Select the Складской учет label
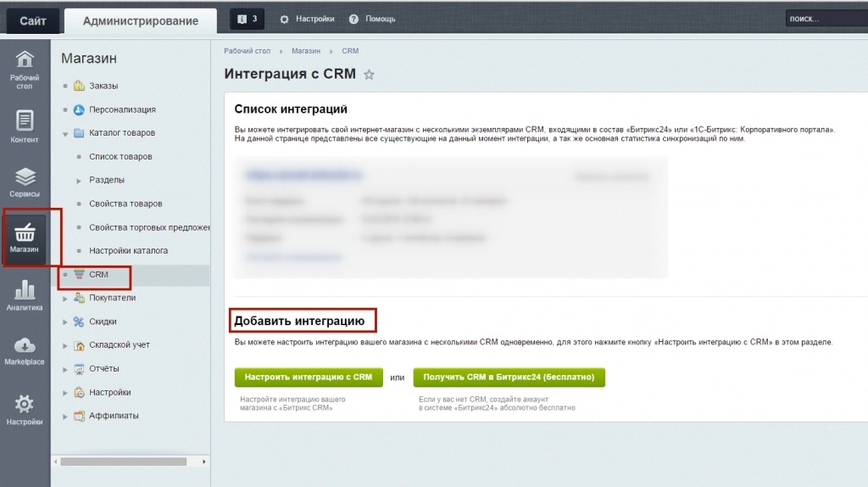 (120, 344)
